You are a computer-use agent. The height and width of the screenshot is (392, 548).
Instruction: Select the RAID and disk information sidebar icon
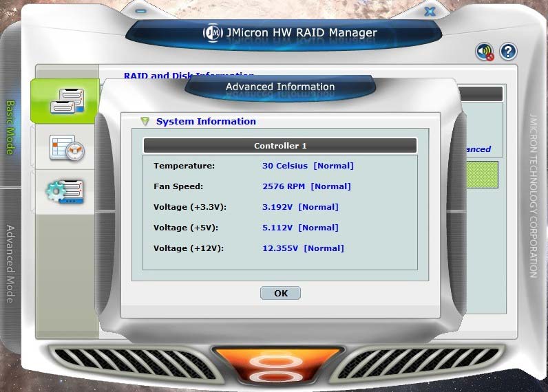pos(67,102)
